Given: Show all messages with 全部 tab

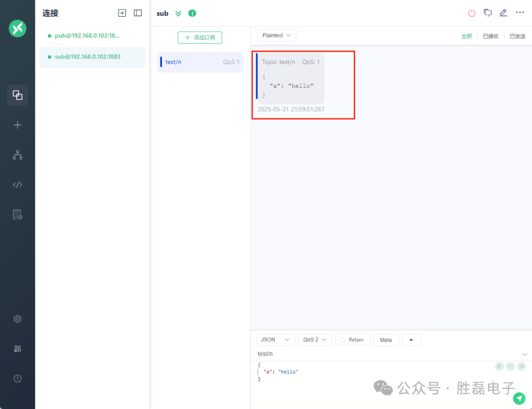Looking at the screenshot, I should (x=466, y=36).
